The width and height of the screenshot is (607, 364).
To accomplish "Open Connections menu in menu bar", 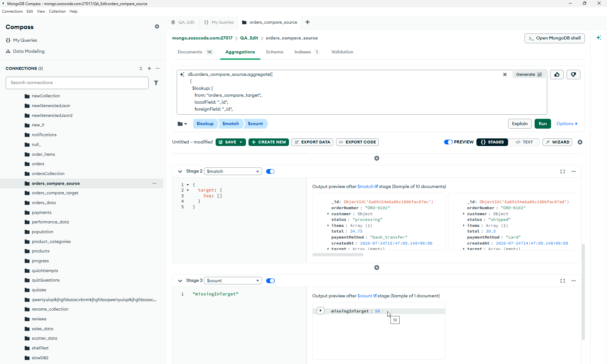I will [x=12, y=11].
